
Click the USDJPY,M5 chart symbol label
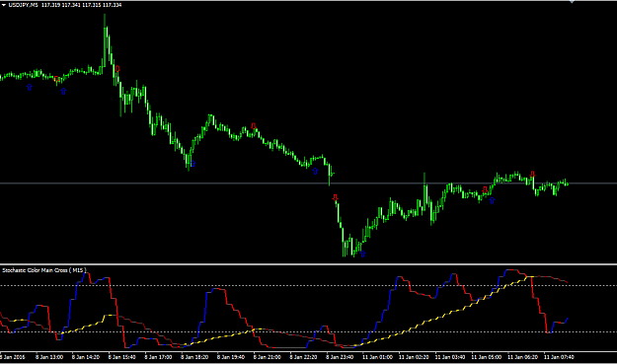(x=24, y=5)
